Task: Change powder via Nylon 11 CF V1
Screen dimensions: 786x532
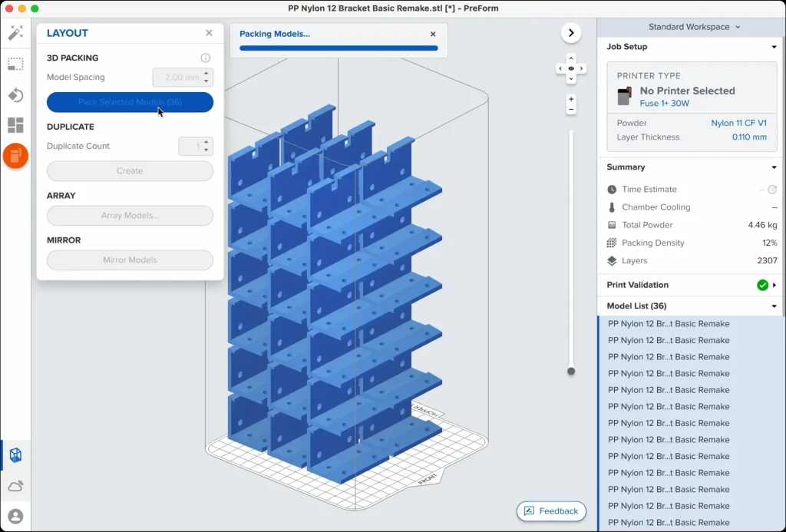Action: click(738, 124)
